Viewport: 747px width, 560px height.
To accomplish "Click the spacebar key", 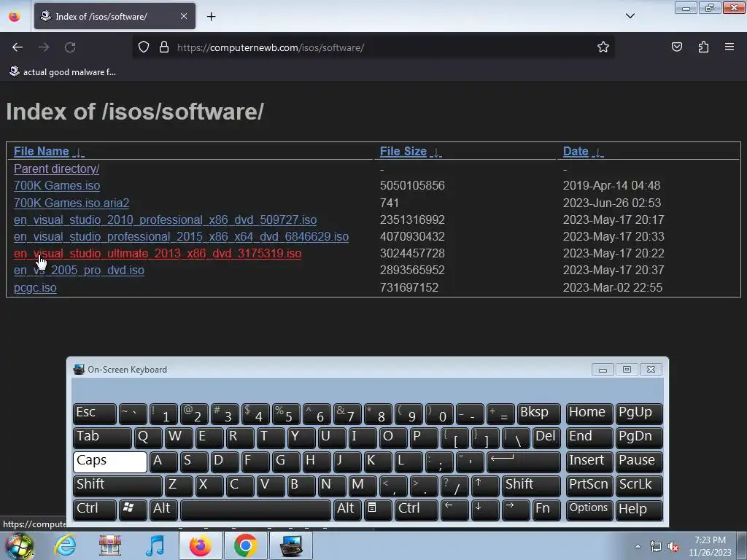I will [255, 510].
